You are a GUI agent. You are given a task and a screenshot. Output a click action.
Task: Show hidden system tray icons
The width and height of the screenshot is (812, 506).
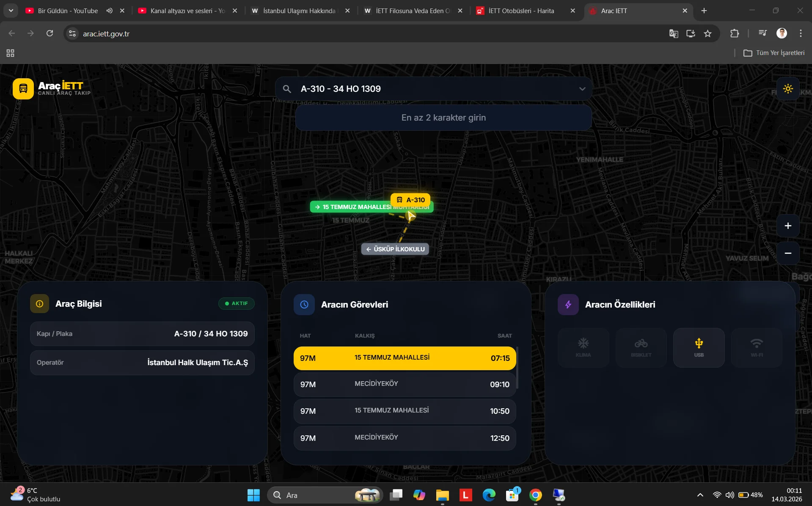[x=700, y=495]
